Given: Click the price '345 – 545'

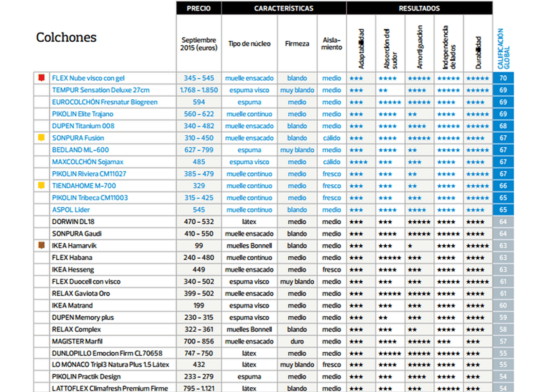Looking at the screenshot, I should [199, 78].
